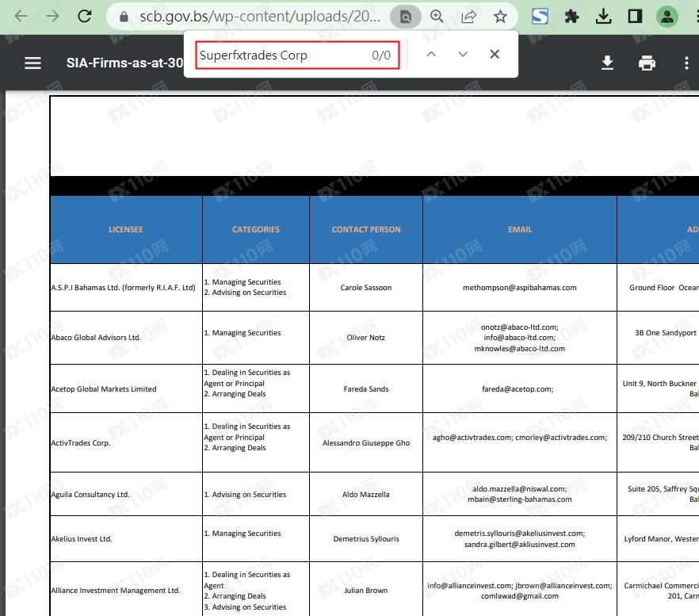Open browser downloads icon
The image size is (699, 616).
[603, 16]
